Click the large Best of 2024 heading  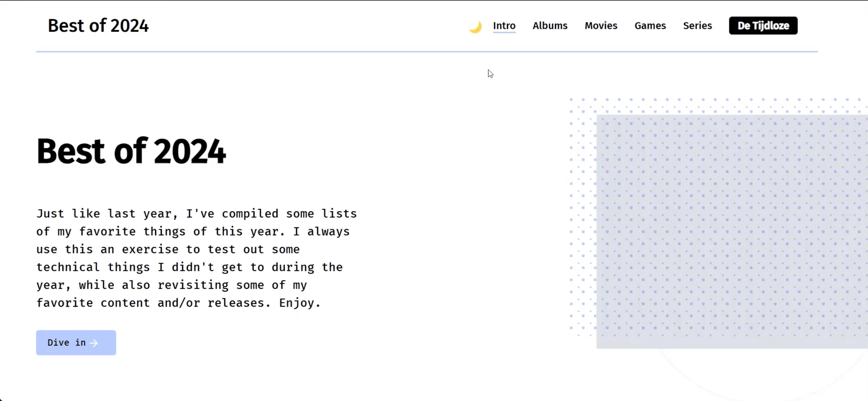tap(131, 151)
